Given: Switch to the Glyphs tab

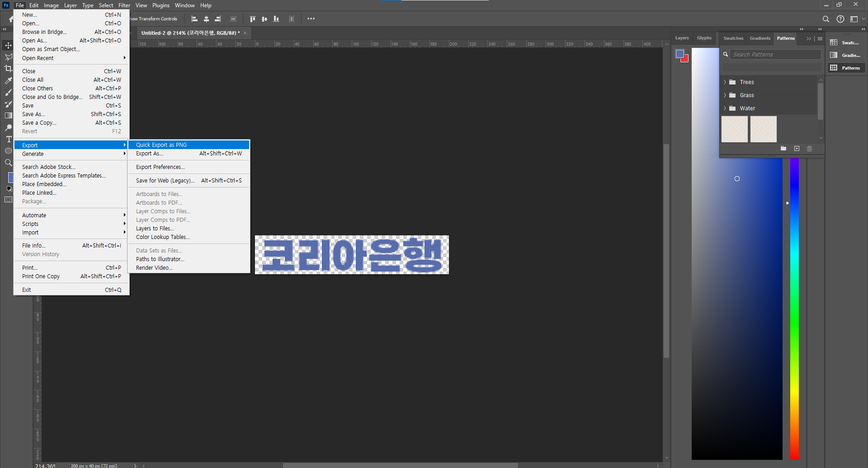Looking at the screenshot, I should click(x=704, y=38).
